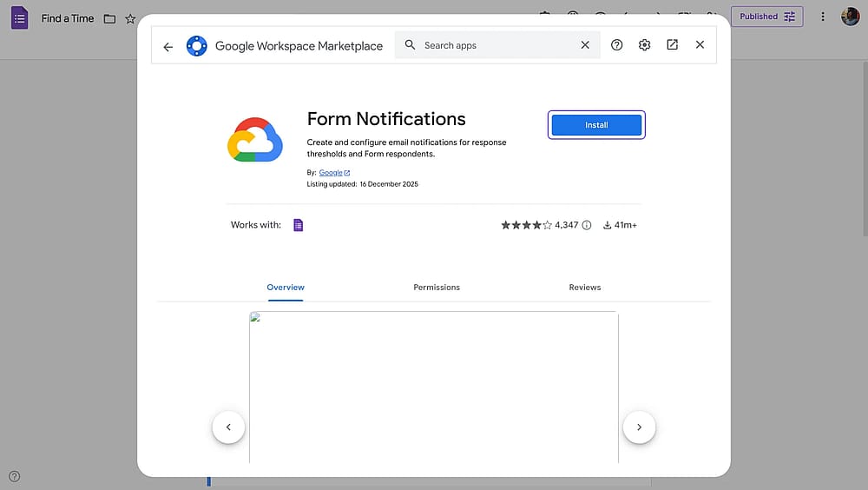Image resolution: width=868 pixels, height=490 pixels.
Task: Click the page vertical scrollbar
Action: 865,149
